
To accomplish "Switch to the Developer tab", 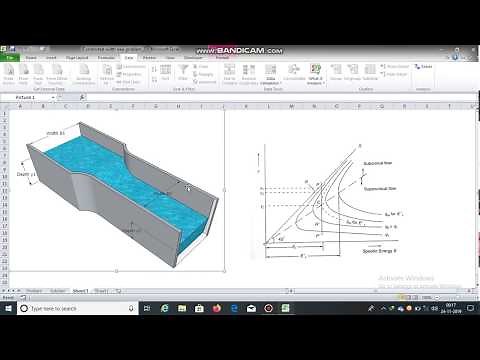I will (x=193, y=58).
